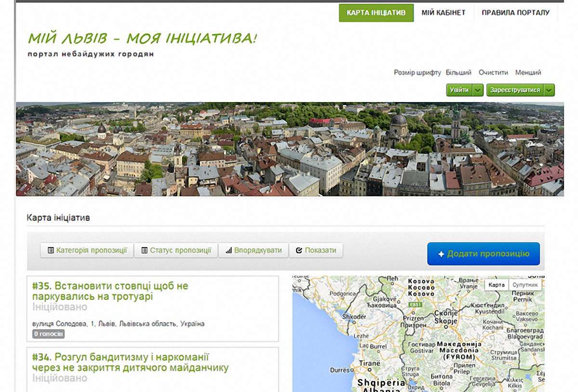Viewport: 578px width, 392px height.
Task: Open the Впорядкувати sort menu
Action: tap(253, 250)
